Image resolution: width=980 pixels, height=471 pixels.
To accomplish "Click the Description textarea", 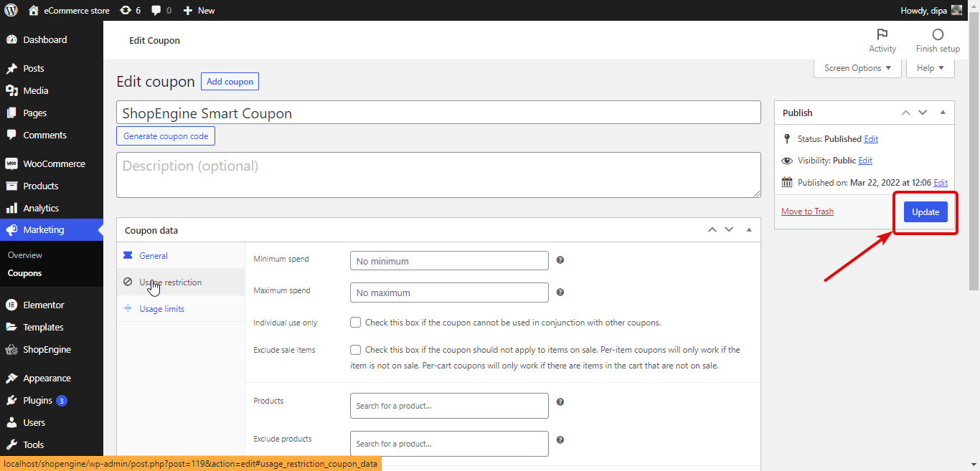I will [x=438, y=174].
